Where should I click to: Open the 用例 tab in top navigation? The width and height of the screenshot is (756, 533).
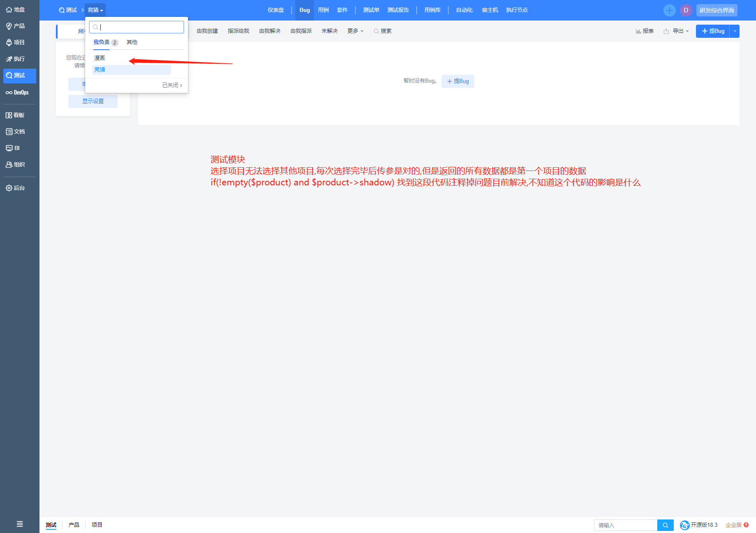323,10
